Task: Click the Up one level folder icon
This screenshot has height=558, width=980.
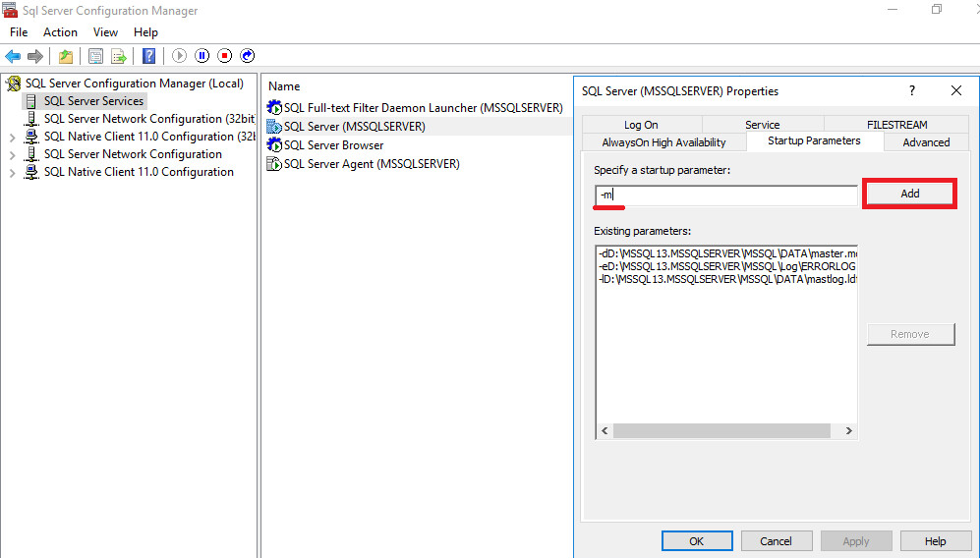Action: (x=66, y=56)
